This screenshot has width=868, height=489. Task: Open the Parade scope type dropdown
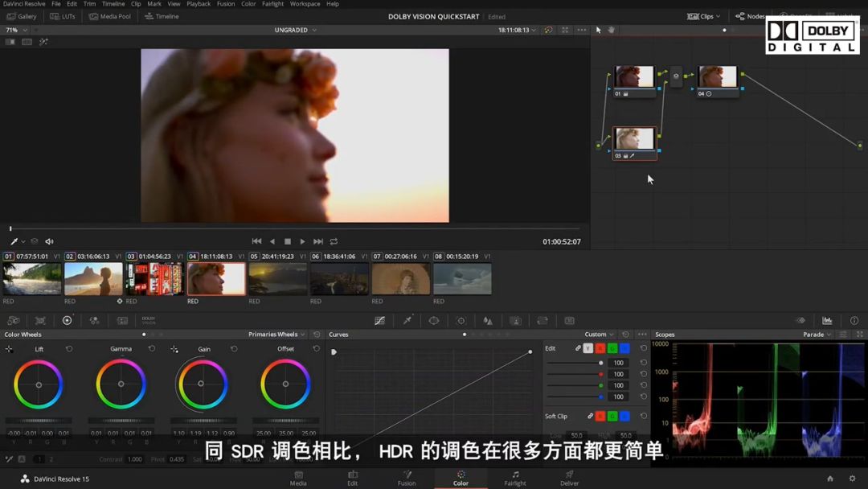point(817,335)
